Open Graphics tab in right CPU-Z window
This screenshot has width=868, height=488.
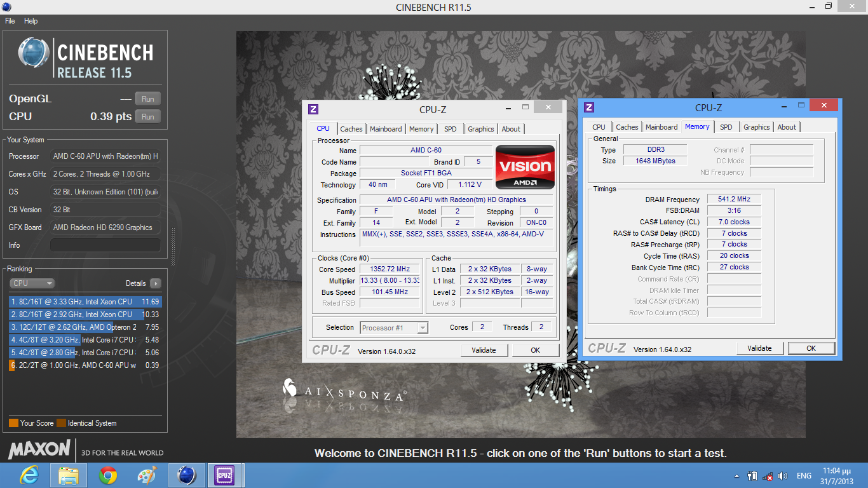click(x=757, y=127)
